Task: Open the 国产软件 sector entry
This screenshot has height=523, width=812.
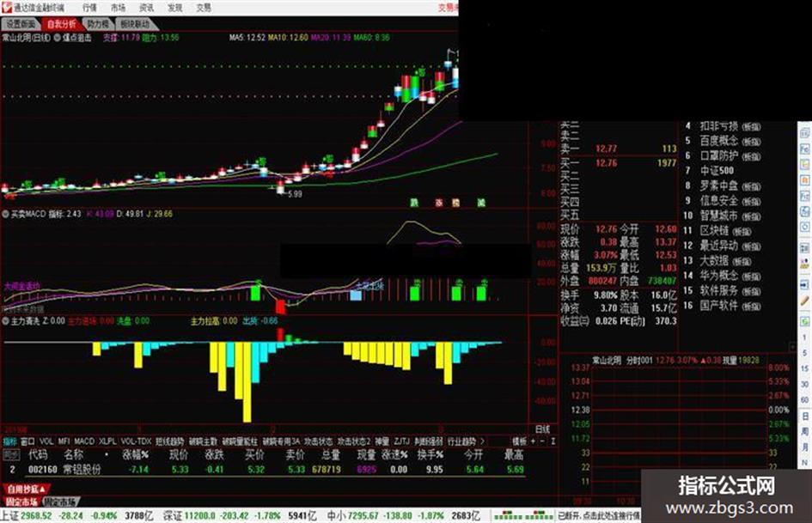Action: click(x=730, y=306)
